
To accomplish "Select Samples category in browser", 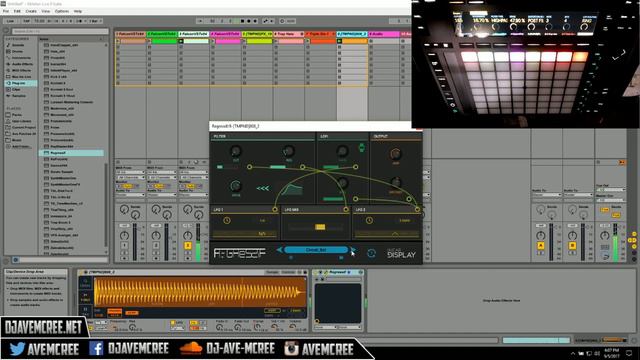I will point(19,96).
